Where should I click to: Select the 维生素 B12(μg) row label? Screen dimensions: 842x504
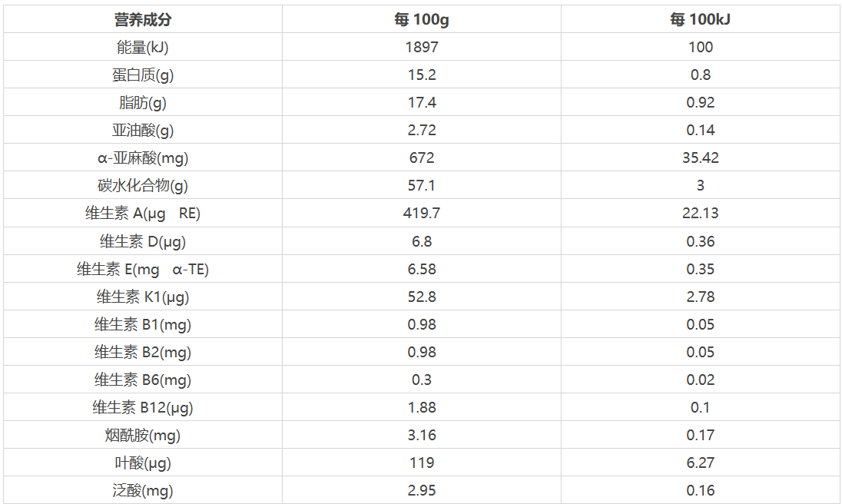142,407
